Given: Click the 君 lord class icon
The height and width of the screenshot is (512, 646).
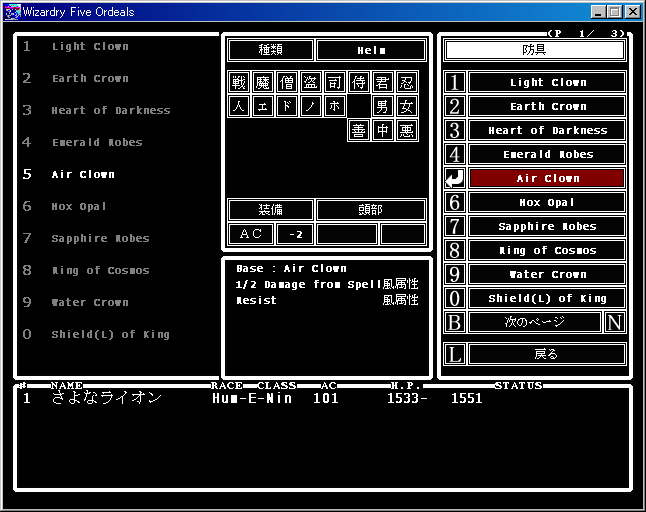Looking at the screenshot, I should coord(383,82).
